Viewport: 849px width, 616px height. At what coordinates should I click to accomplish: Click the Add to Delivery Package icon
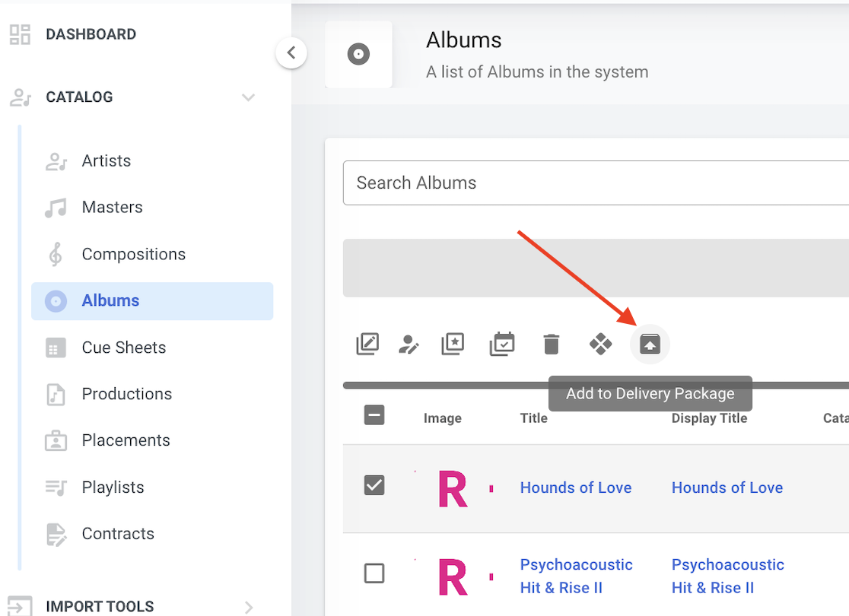(x=650, y=345)
